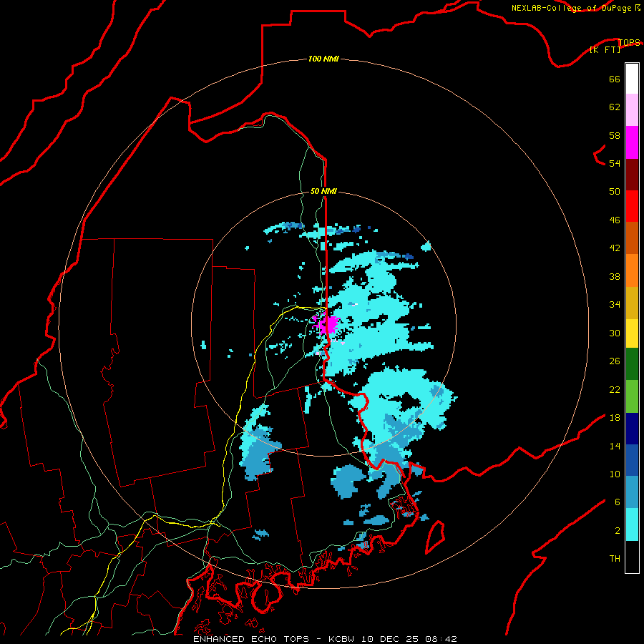Pick the gold legend swatch
Screen dimensions: 644x644
pos(632,303)
